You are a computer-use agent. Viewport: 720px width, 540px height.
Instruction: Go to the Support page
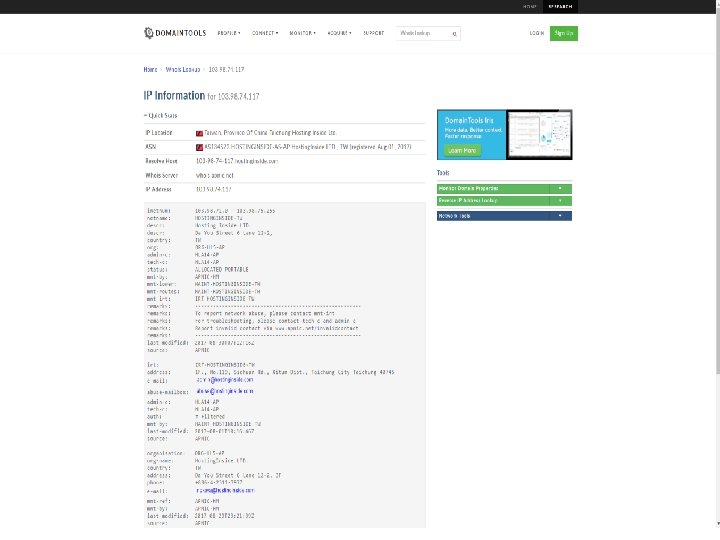[x=373, y=33]
